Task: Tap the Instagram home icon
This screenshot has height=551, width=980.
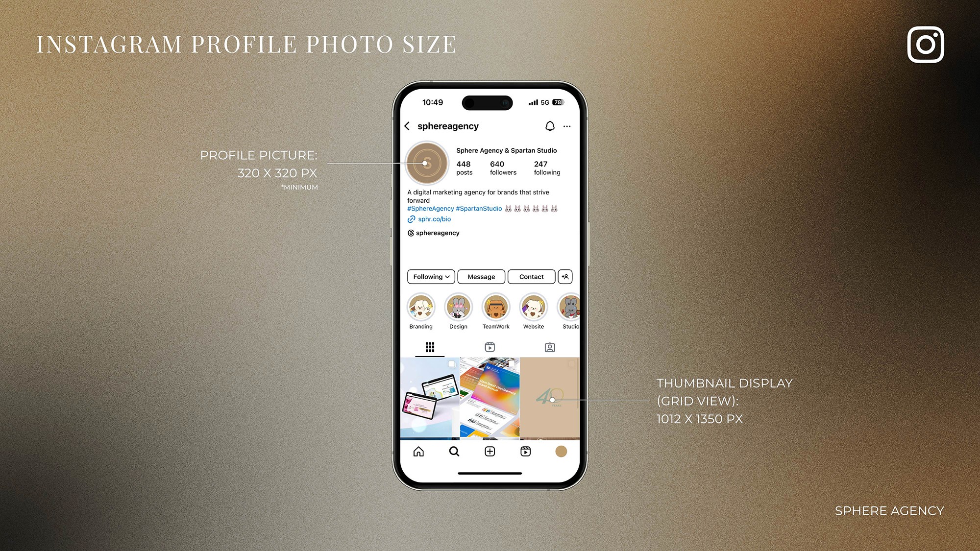Action: 418,451
